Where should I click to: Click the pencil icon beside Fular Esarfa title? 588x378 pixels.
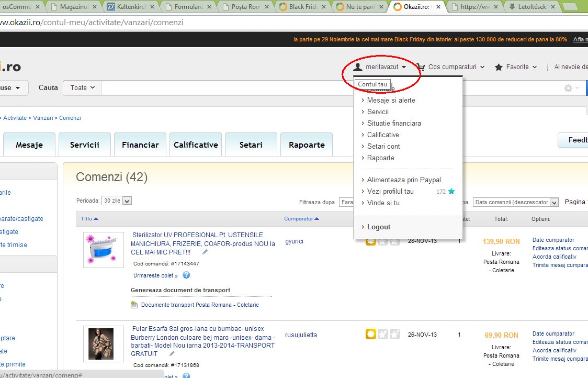tap(172, 354)
